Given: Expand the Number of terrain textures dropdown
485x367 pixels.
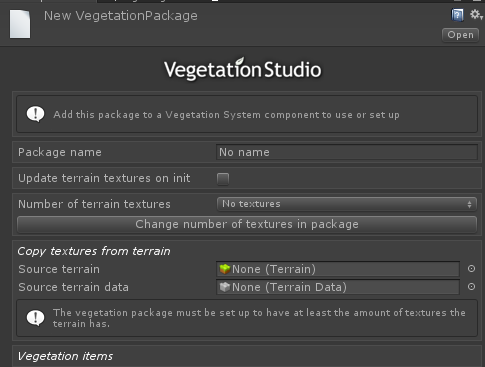Looking at the screenshot, I should point(347,204).
